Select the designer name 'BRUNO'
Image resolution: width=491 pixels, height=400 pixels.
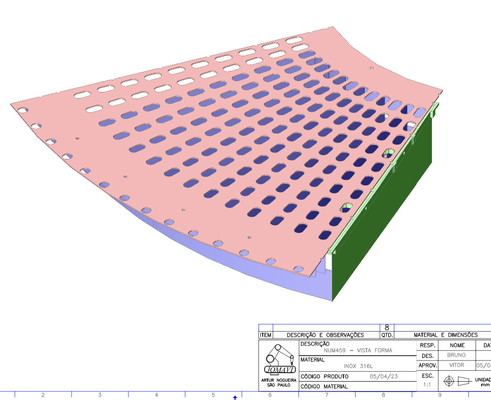click(456, 355)
